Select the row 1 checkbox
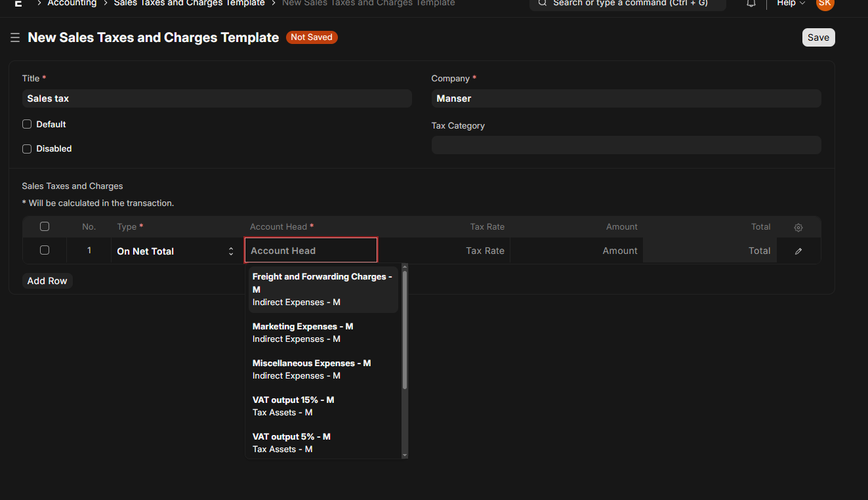This screenshot has width=868, height=500. pyautogui.click(x=45, y=250)
